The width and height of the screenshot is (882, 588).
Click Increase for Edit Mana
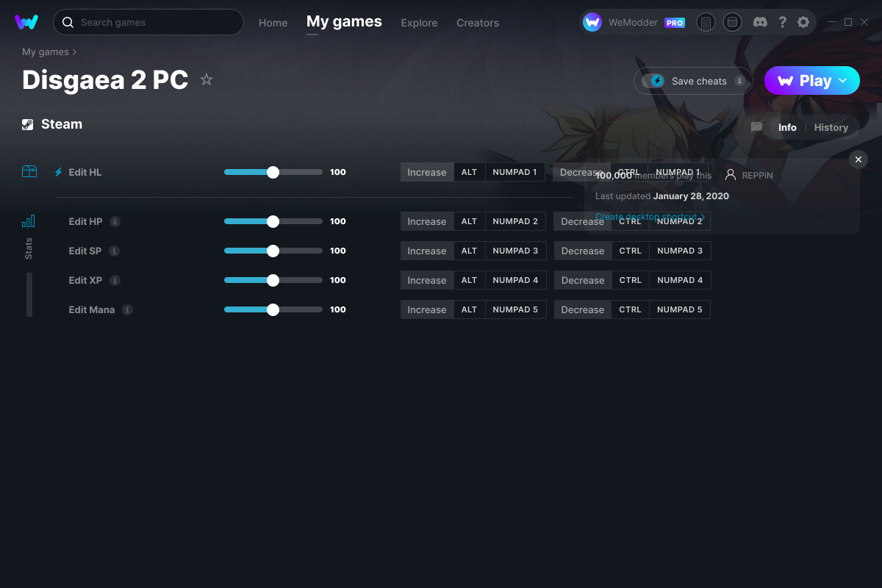[427, 309]
